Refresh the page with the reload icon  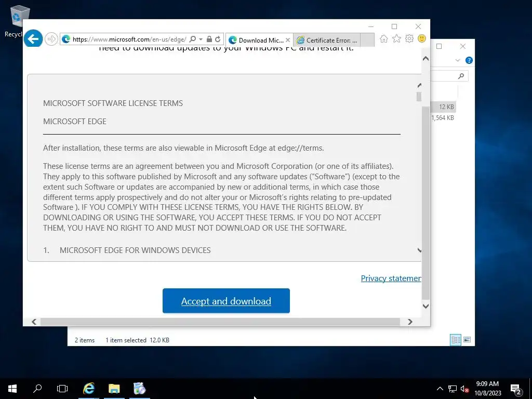click(218, 39)
